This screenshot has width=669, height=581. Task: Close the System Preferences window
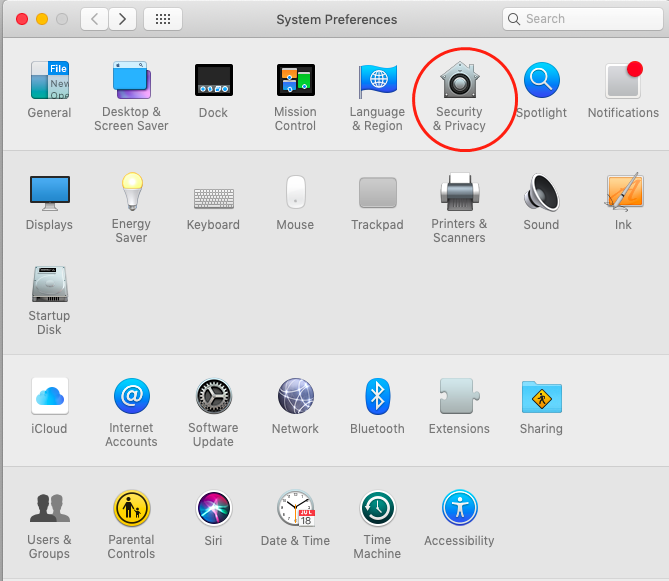[22, 19]
